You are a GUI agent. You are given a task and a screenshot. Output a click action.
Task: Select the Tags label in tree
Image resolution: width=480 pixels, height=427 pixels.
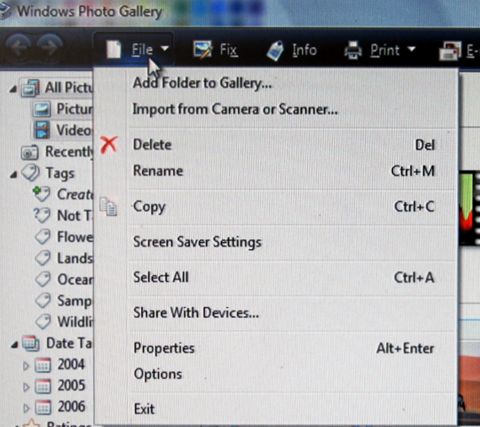(x=60, y=174)
